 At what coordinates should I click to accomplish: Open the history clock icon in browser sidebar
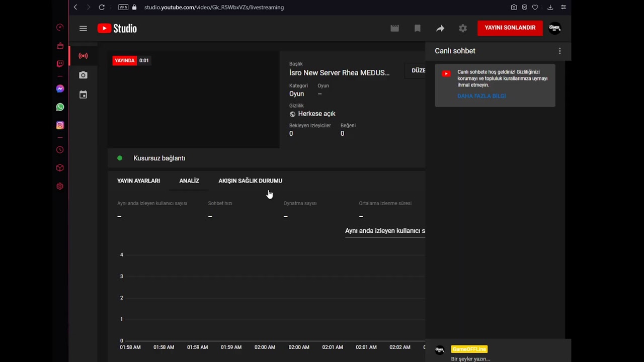(60, 150)
